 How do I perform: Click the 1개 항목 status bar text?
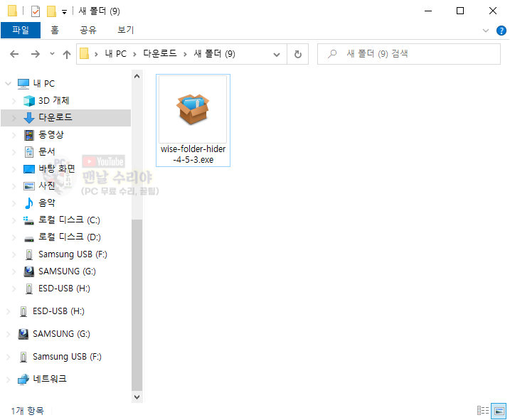click(x=28, y=411)
